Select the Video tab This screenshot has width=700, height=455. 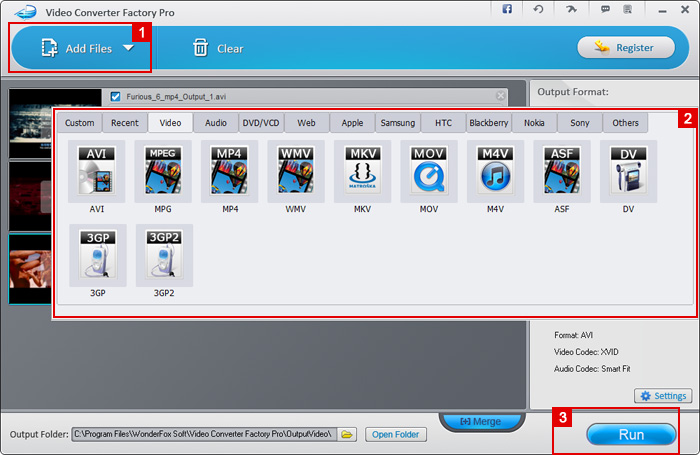[x=171, y=123]
